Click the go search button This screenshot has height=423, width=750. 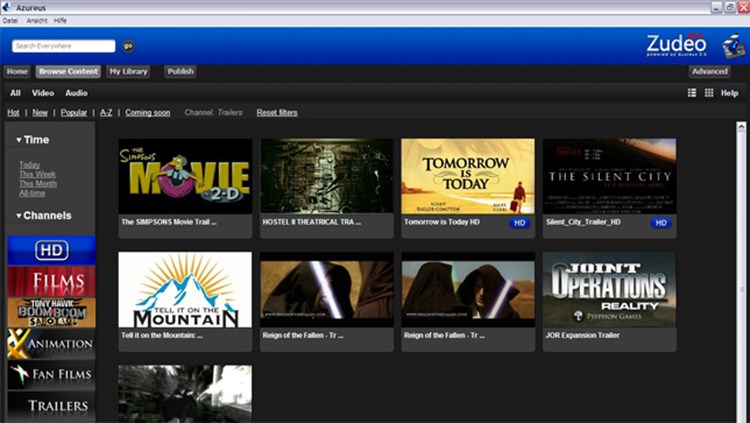click(128, 46)
